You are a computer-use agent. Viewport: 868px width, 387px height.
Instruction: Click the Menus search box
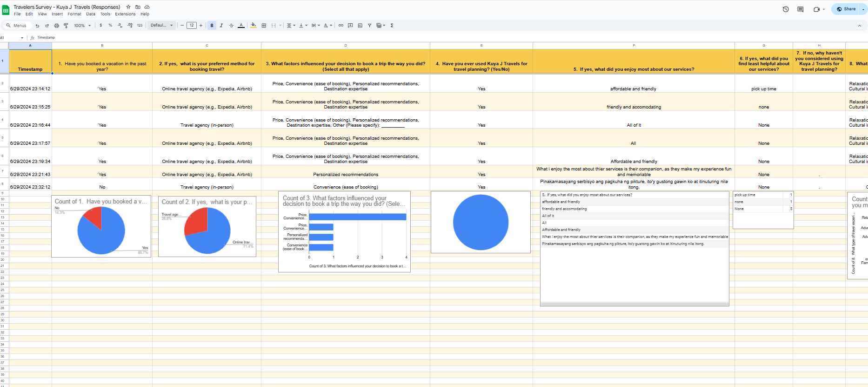point(18,26)
